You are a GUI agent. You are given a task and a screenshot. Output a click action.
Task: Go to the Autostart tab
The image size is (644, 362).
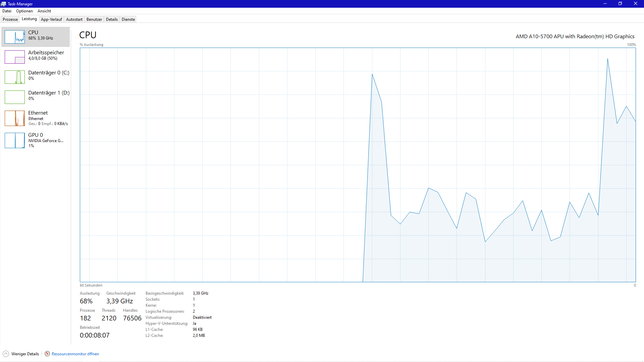[x=74, y=19]
